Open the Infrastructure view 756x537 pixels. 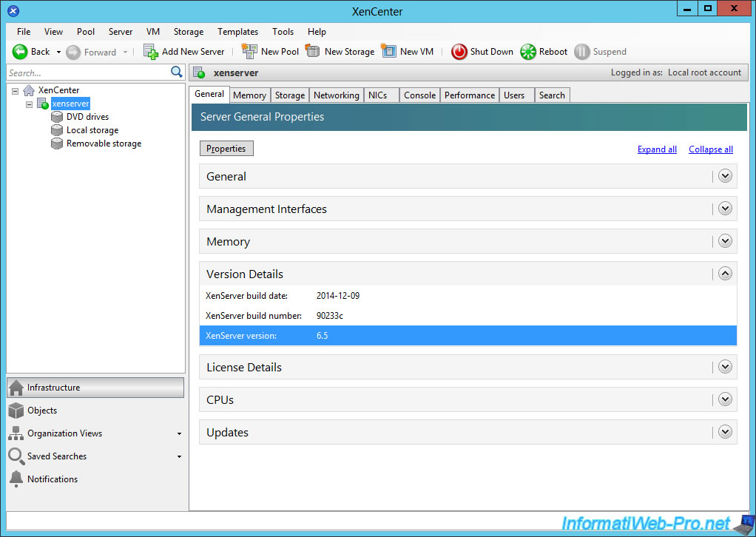click(95, 388)
